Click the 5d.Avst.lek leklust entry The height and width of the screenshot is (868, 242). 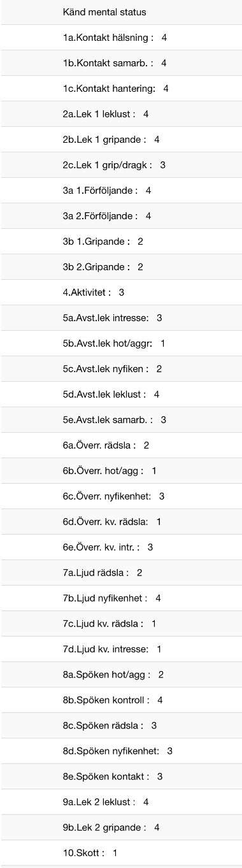121,394
